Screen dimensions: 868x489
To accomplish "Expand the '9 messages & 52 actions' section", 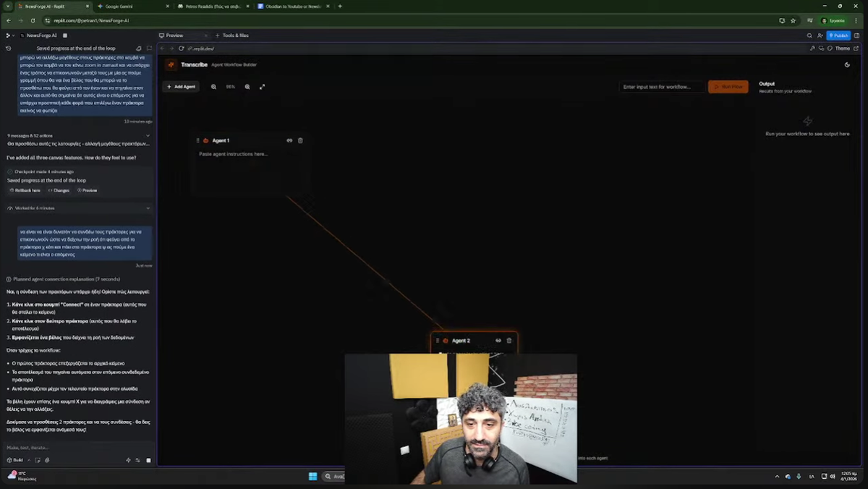I will coord(148,135).
